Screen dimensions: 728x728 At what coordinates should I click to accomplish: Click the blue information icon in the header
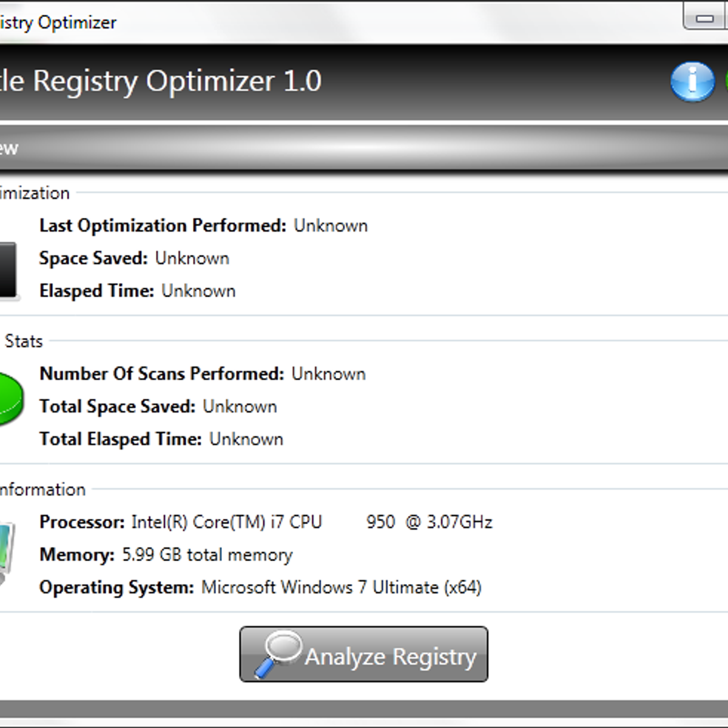click(693, 81)
